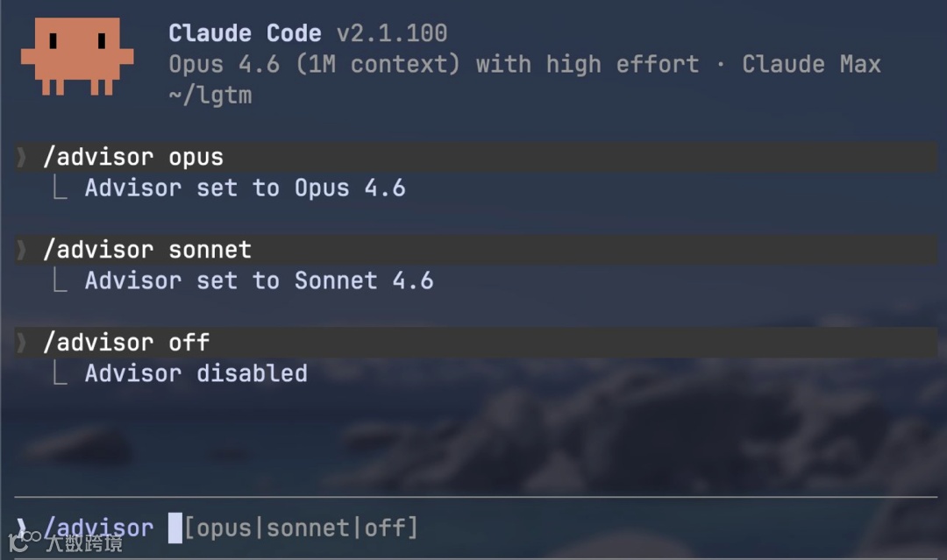Click the active input prompt chevron

click(22, 528)
